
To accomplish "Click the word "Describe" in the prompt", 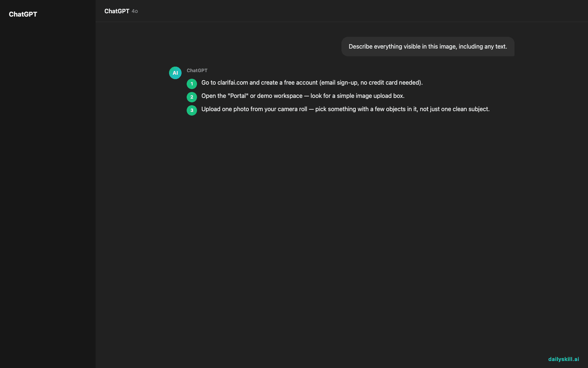I will click(361, 46).
